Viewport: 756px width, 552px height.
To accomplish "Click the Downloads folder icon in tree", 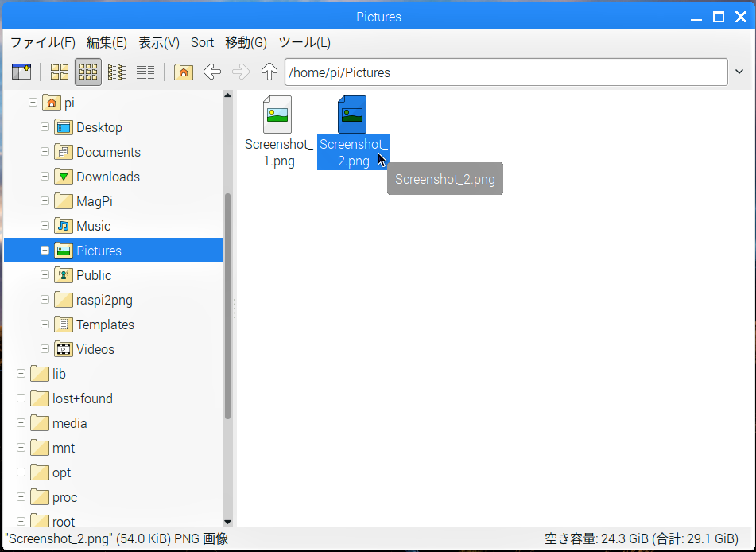I will pyautogui.click(x=64, y=177).
